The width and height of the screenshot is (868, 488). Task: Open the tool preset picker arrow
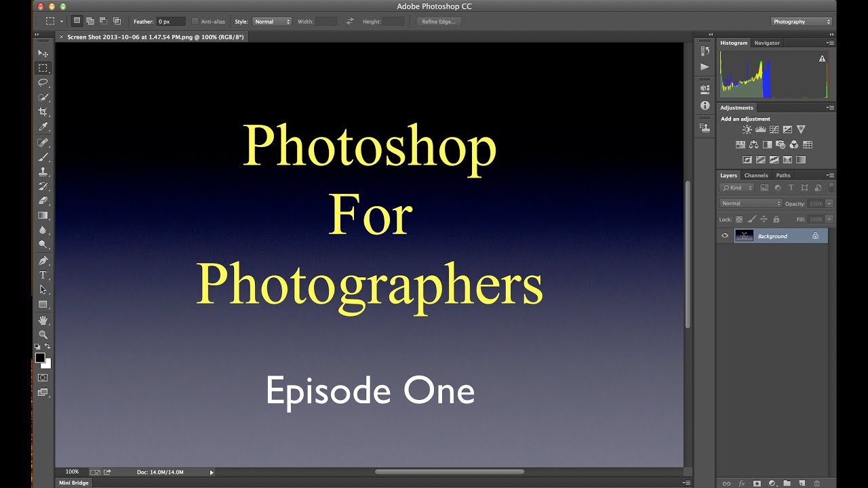[x=61, y=22]
